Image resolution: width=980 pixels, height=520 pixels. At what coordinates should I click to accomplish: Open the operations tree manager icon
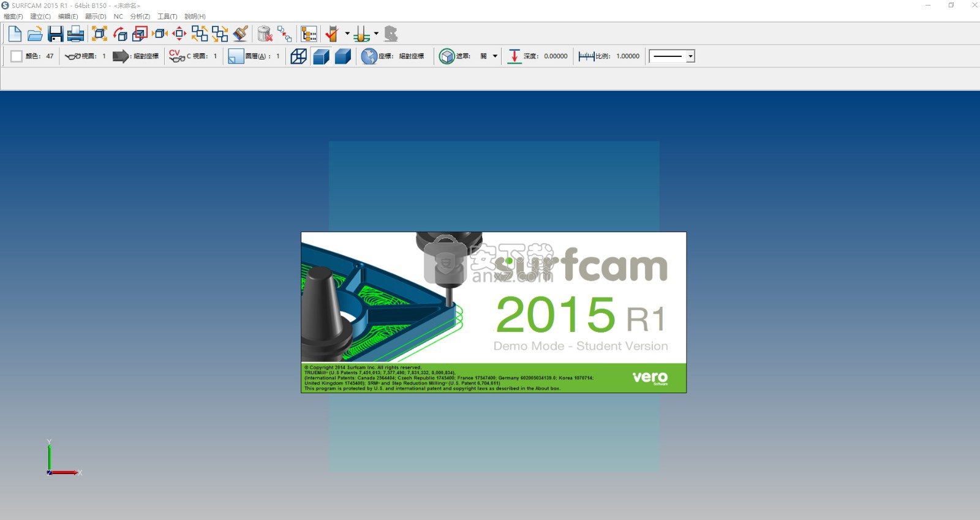(309, 34)
